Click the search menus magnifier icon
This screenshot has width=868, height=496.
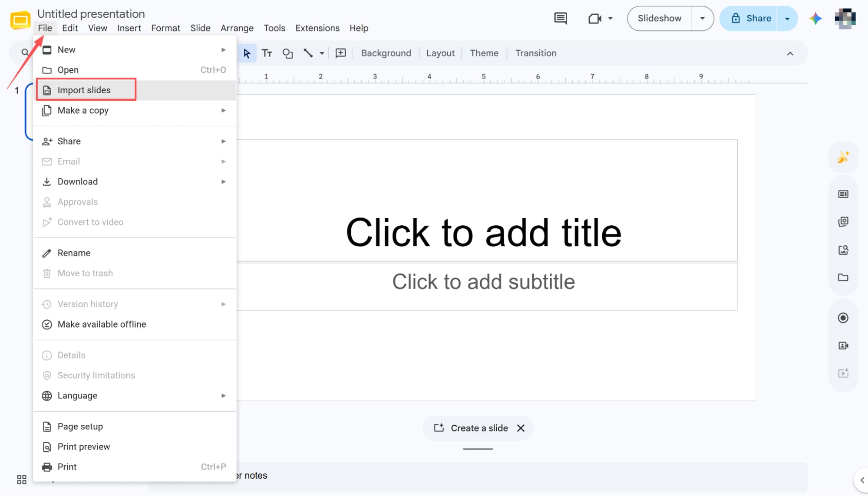pos(25,53)
